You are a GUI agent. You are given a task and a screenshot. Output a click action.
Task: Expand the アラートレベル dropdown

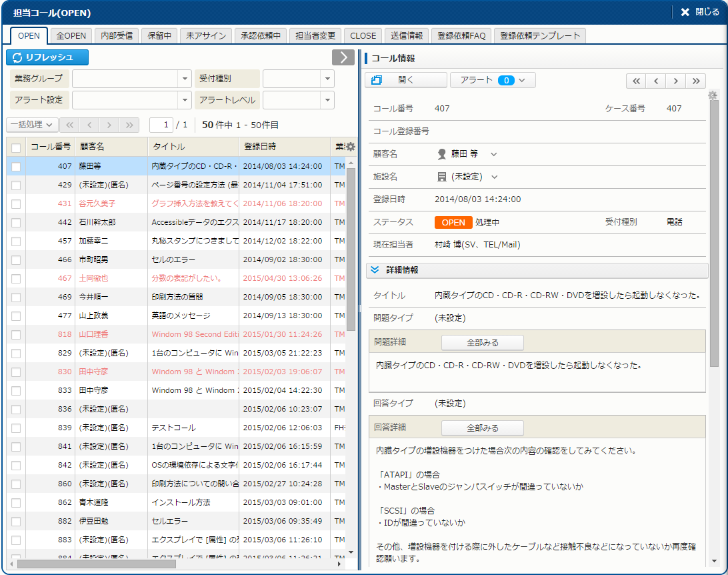pyautogui.click(x=327, y=100)
